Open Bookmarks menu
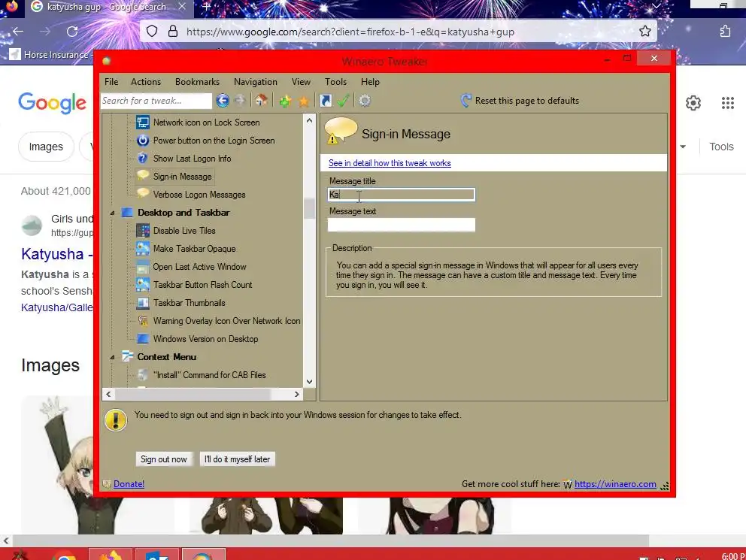 click(198, 82)
